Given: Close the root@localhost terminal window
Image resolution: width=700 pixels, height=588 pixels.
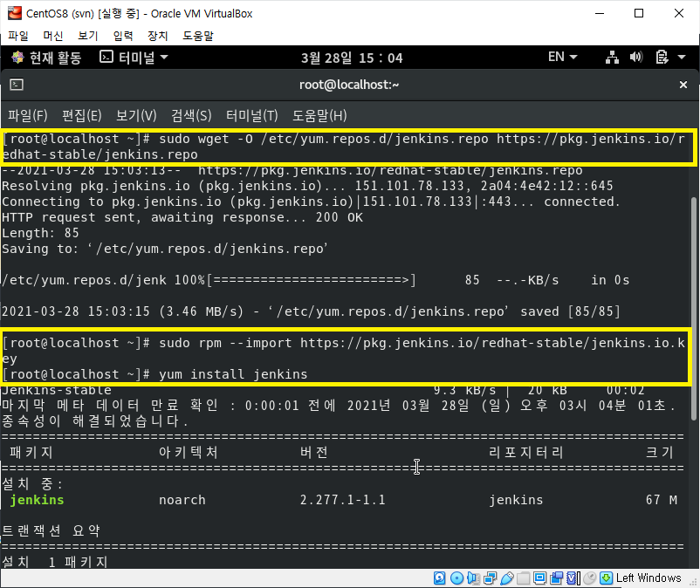Looking at the screenshot, I should (x=683, y=85).
